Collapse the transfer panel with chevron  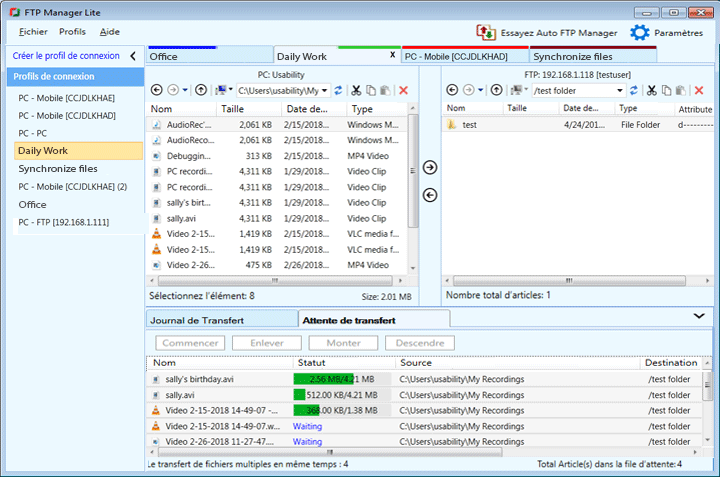698,315
